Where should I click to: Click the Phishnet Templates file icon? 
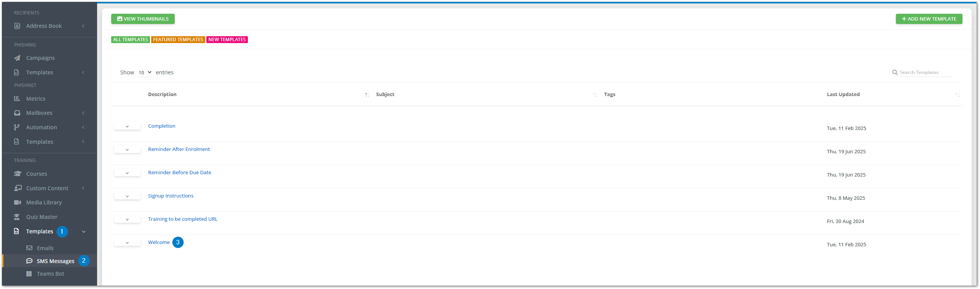tap(17, 142)
